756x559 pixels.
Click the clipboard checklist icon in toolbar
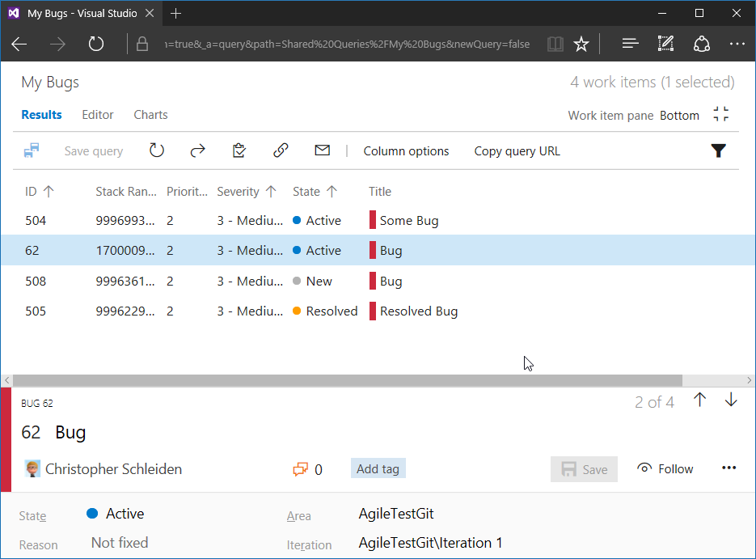(x=239, y=150)
